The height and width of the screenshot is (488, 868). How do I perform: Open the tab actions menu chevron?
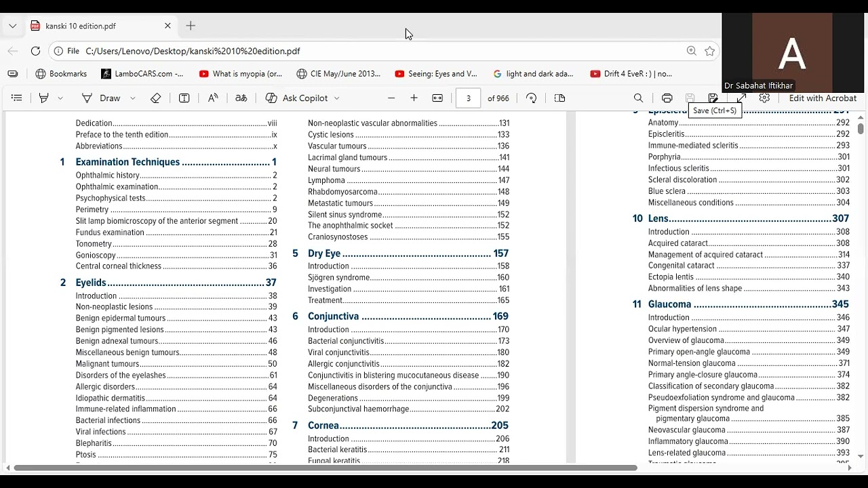pos(12,26)
